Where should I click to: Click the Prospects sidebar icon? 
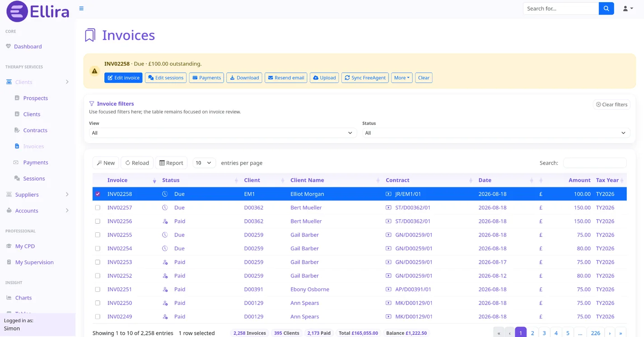[x=17, y=98]
